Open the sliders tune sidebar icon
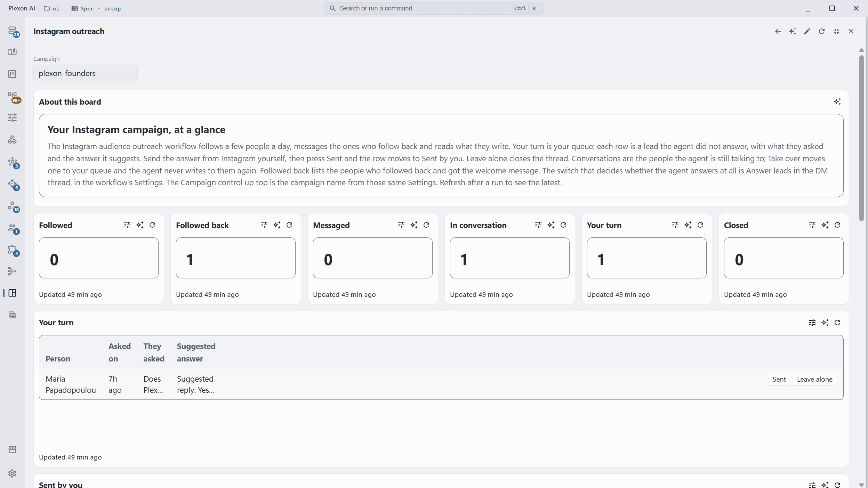Image resolution: width=868 pixels, height=488 pixels. point(12,118)
